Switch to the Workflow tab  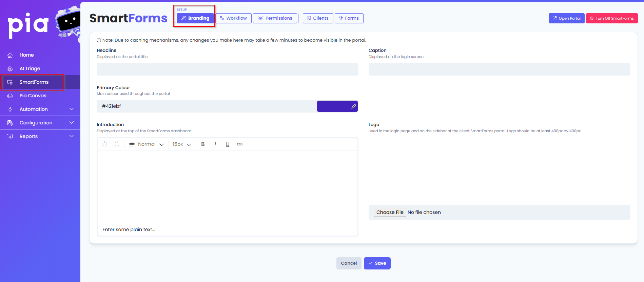click(x=234, y=18)
